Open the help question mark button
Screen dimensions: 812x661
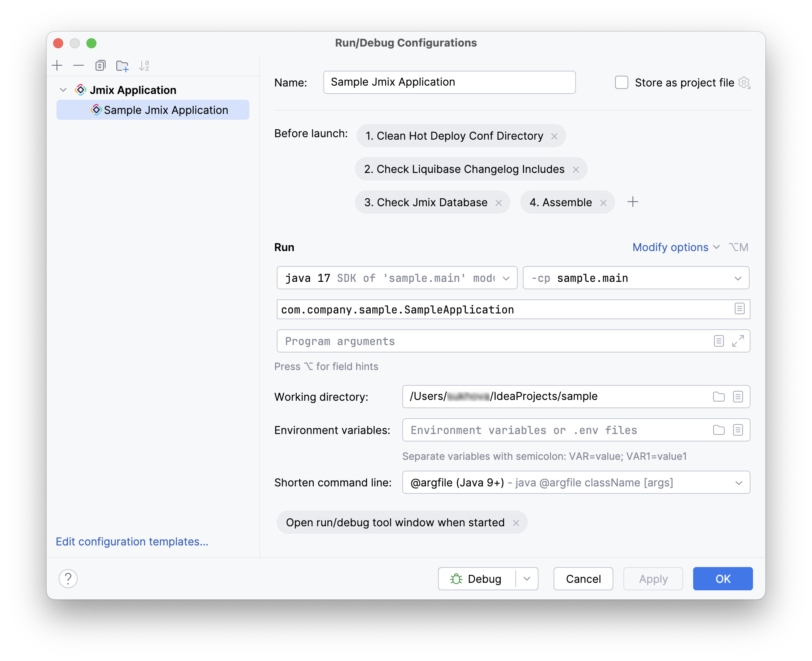click(x=68, y=578)
